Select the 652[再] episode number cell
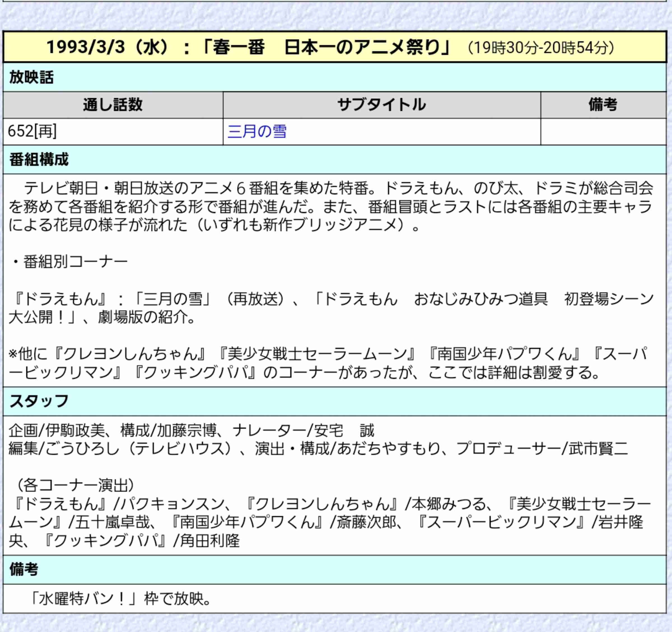 (x=113, y=132)
